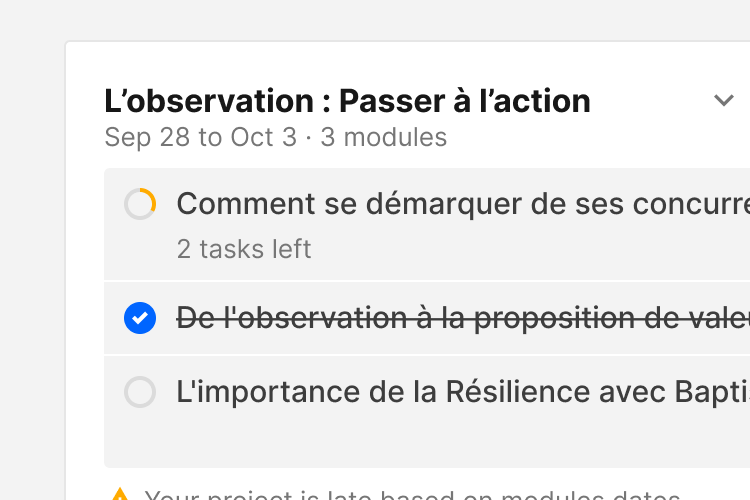Click "Passer à l'action" in the section heading

point(465,101)
